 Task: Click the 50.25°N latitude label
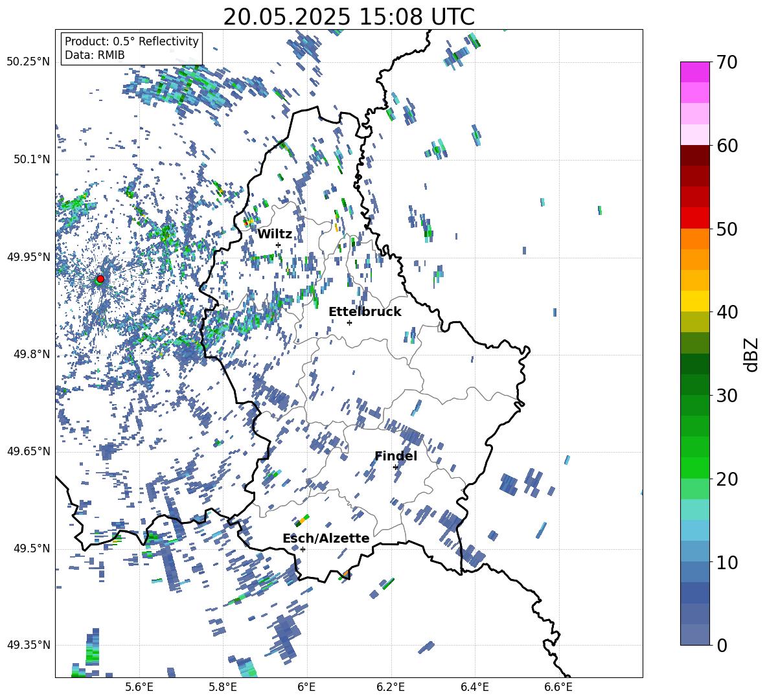(x=29, y=62)
